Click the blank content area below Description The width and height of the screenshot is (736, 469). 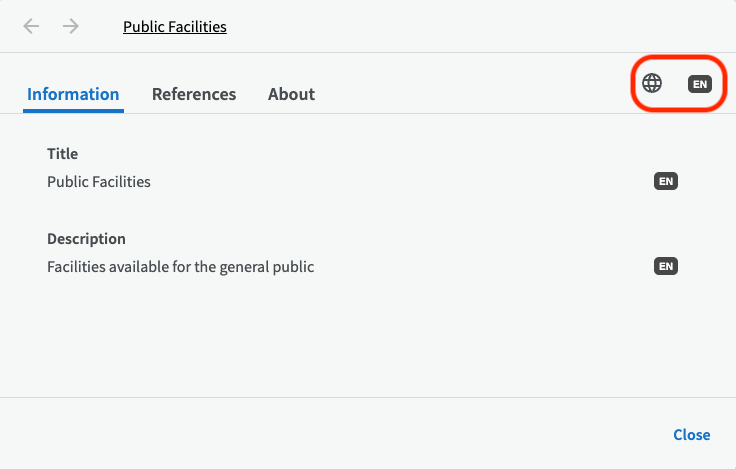point(360,340)
